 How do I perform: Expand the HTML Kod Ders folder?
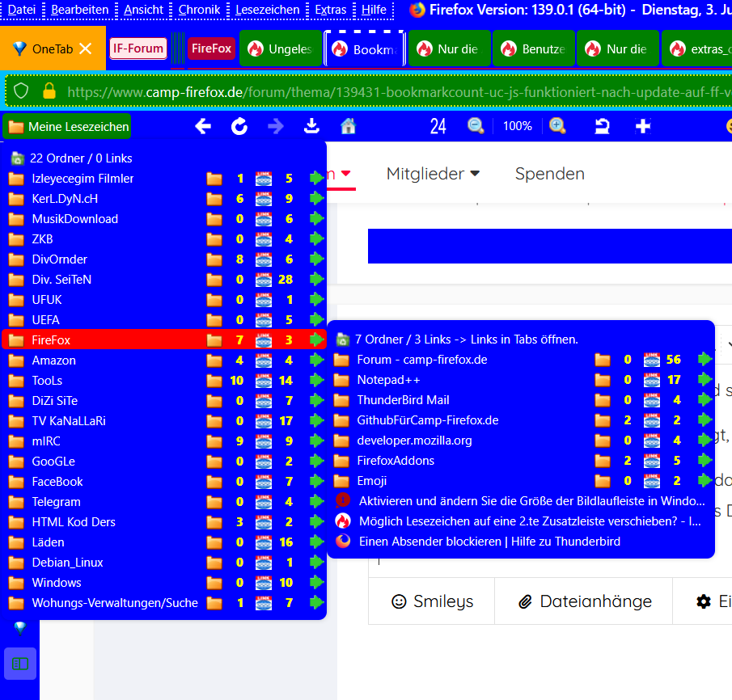[x=163, y=521]
